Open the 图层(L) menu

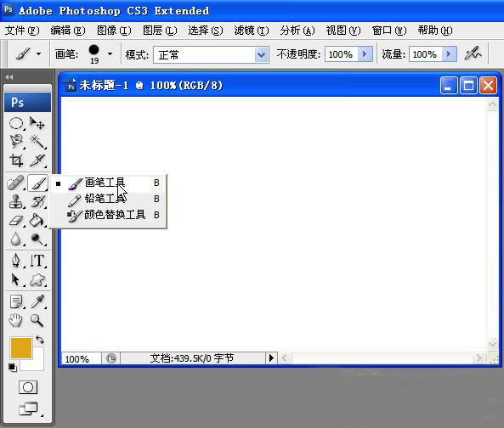click(x=160, y=31)
